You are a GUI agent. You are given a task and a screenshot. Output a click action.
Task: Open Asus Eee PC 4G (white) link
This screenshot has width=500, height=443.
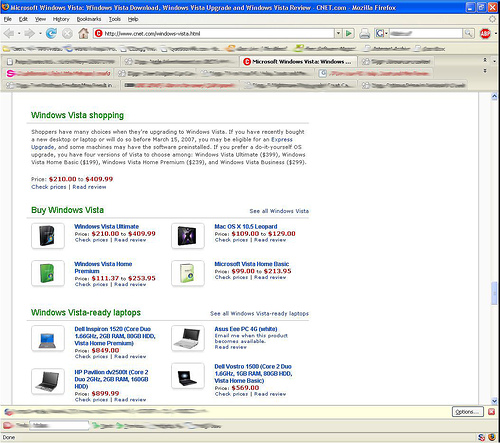click(x=246, y=329)
